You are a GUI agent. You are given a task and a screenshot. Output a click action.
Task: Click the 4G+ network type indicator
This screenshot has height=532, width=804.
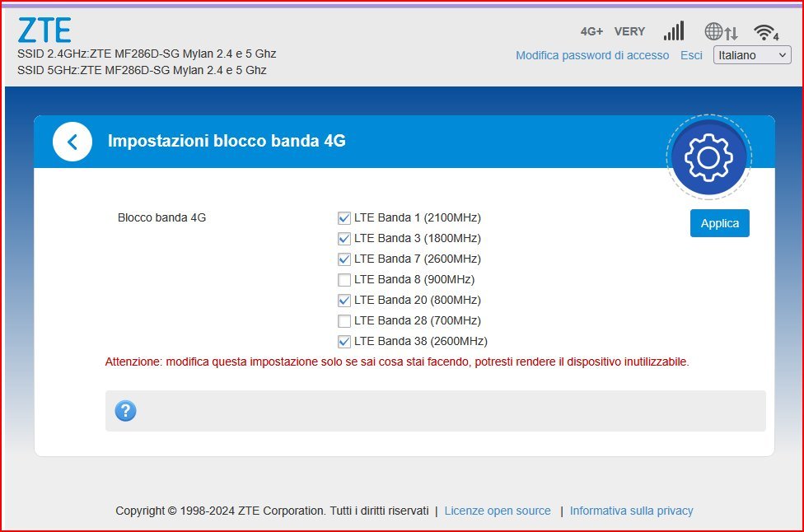pyautogui.click(x=591, y=31)
